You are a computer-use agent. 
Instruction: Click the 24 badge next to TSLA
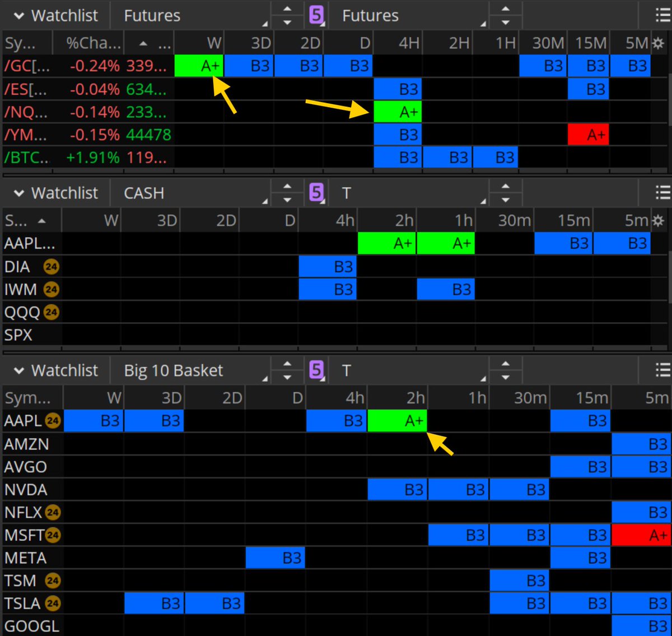[53, 603]
